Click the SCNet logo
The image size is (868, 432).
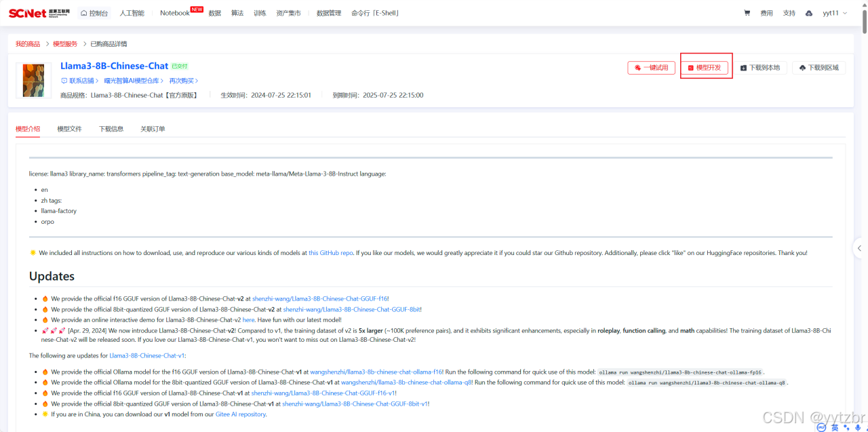[x=39, y=13]
